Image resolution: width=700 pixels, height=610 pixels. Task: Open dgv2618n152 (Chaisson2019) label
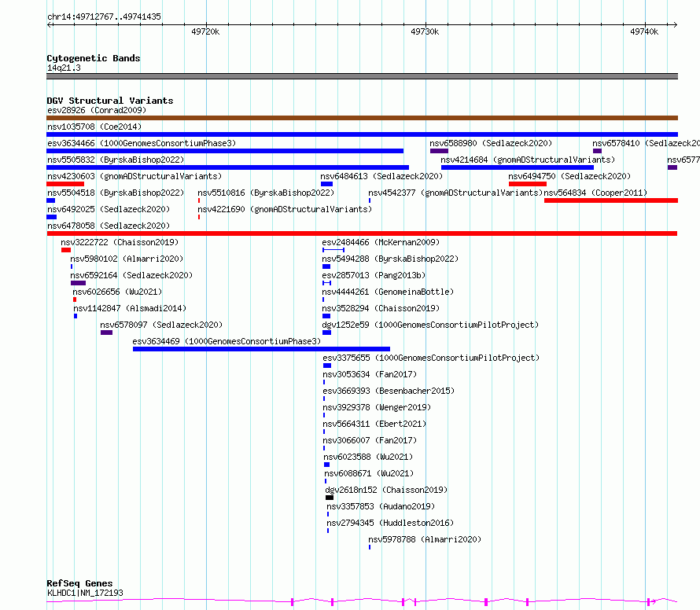[386, 490]
